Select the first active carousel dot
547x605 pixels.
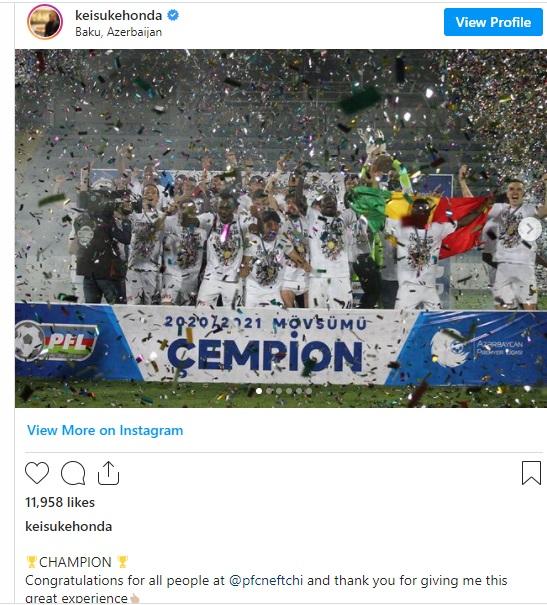pyautogui.click(x=259, y=391)
